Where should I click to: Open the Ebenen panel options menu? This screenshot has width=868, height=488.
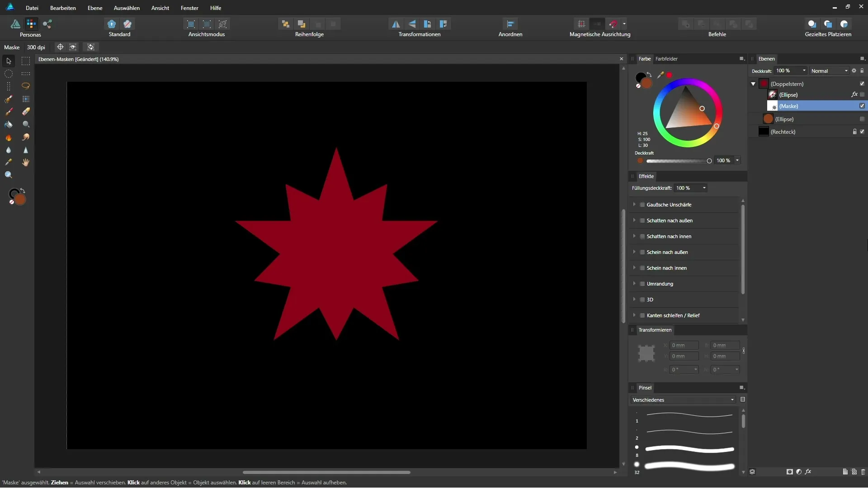click(x=862, y=59)
